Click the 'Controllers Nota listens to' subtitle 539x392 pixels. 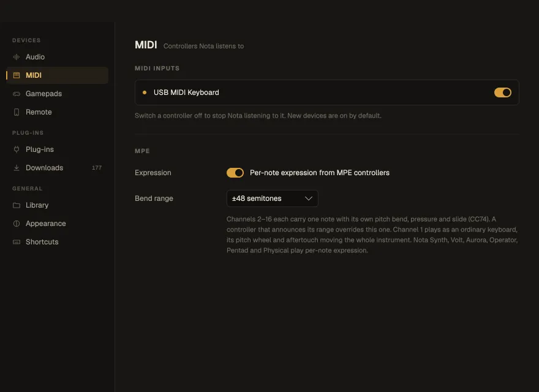[x=203, y=46]
